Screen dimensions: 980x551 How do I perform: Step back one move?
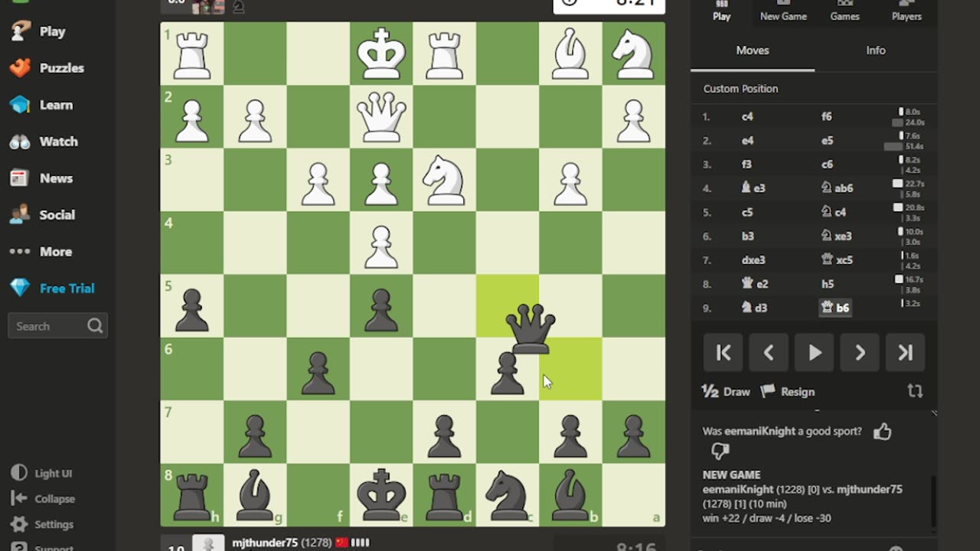point(769,353)
